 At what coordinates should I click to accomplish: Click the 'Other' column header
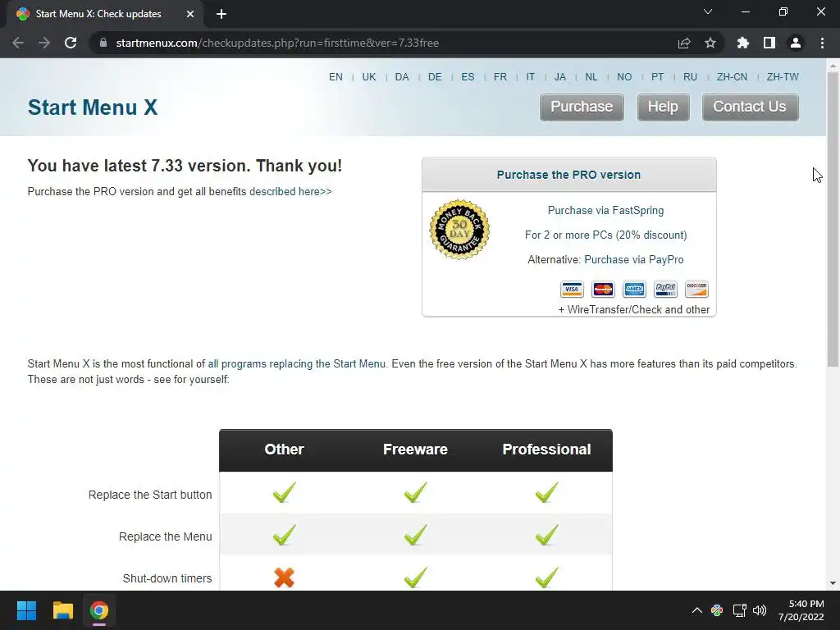click(284, 450)
